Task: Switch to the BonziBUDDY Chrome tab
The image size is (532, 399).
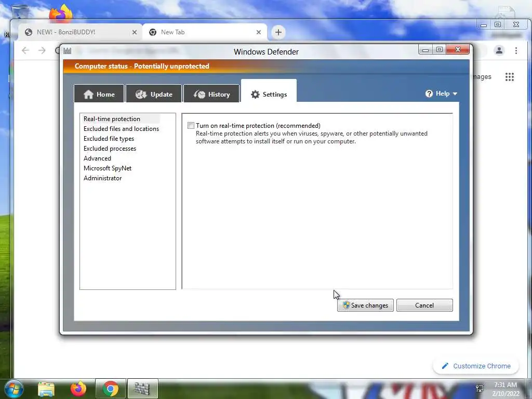Action: 80,32
